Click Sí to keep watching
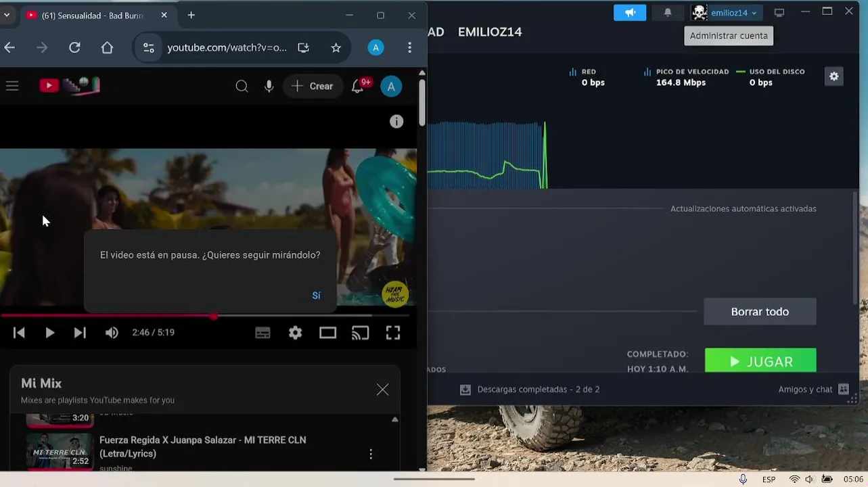Viewport: 868px width, 487px height. coord(316,296)
